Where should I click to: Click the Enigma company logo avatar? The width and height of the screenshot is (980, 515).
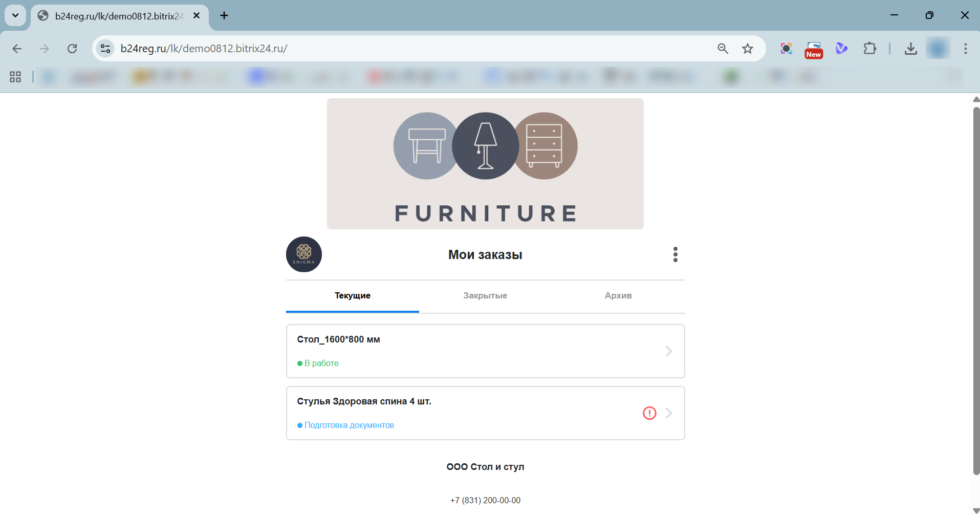(303, 254)
